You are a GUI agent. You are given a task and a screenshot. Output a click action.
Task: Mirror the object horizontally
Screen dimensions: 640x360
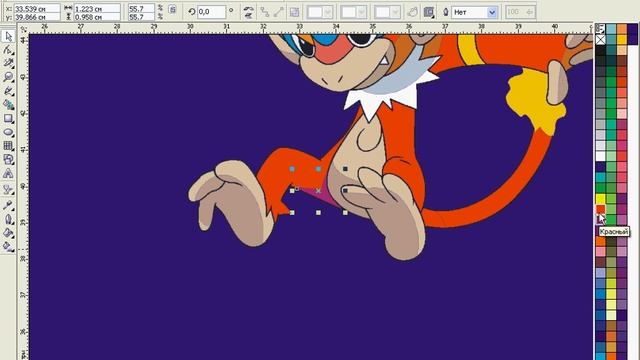pyautogui.click(x=248, y=9)
